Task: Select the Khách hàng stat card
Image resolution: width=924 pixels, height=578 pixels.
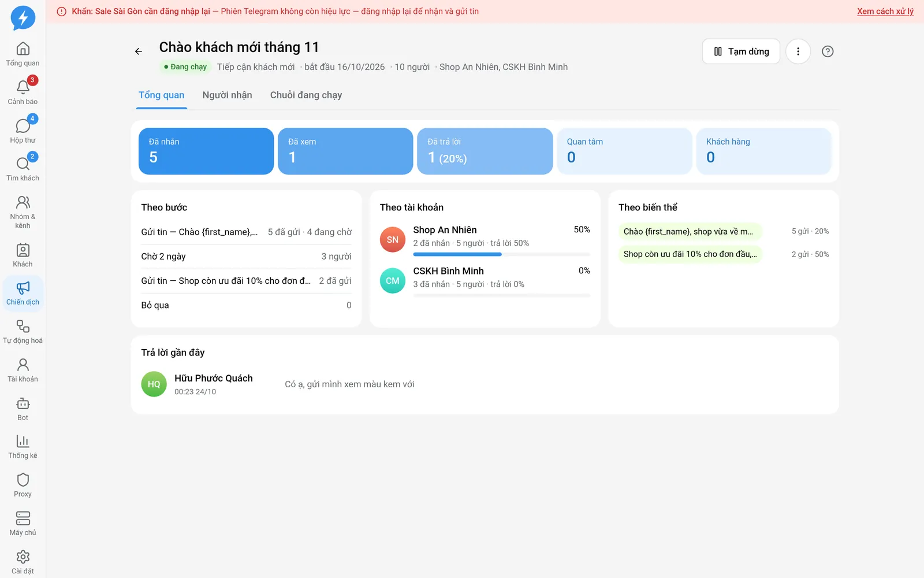Action: click(764, 151)
